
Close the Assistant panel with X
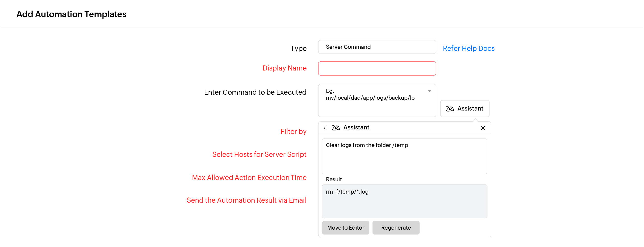pos(483,128)
